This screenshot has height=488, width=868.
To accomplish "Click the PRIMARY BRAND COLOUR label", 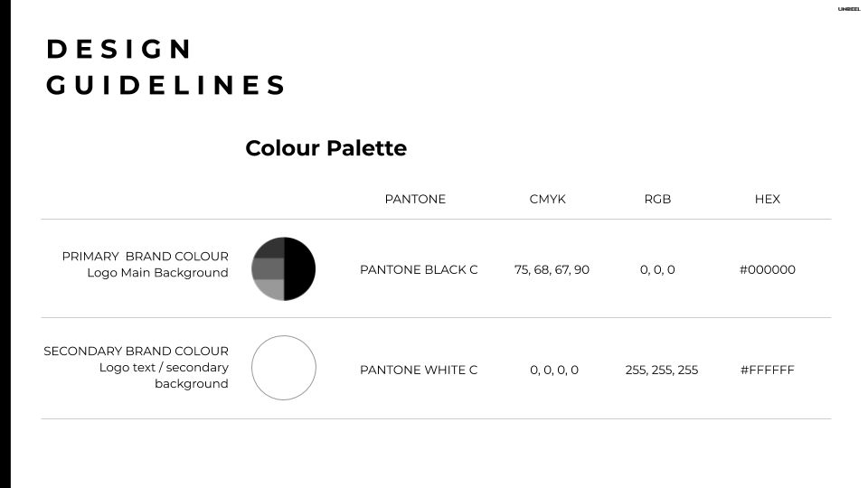I will [x=145, y=257].
